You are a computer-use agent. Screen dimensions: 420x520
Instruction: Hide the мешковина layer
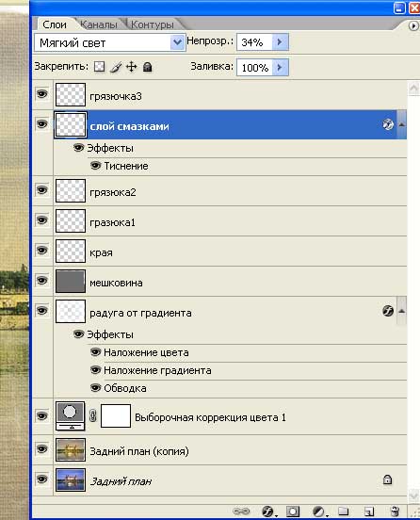[x=41, y=281]
